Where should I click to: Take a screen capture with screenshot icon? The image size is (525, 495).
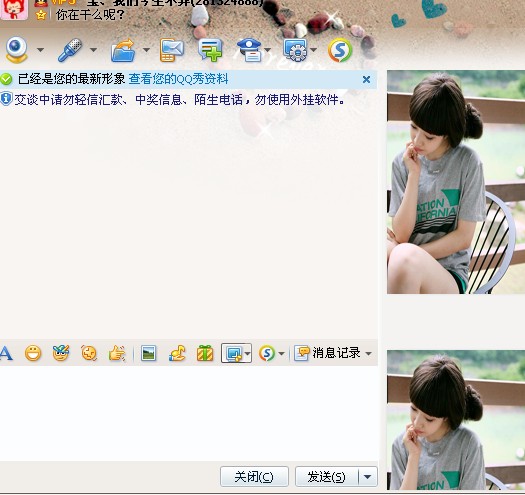233,353
